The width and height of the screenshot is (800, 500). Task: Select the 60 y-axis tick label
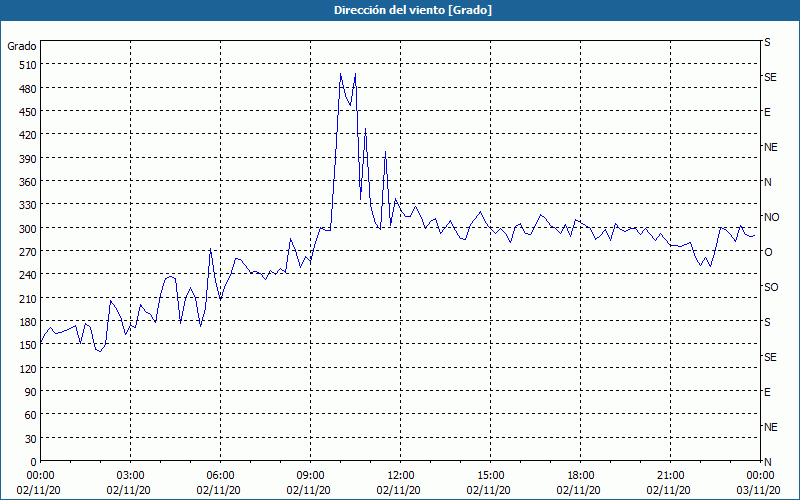point(31,415)
